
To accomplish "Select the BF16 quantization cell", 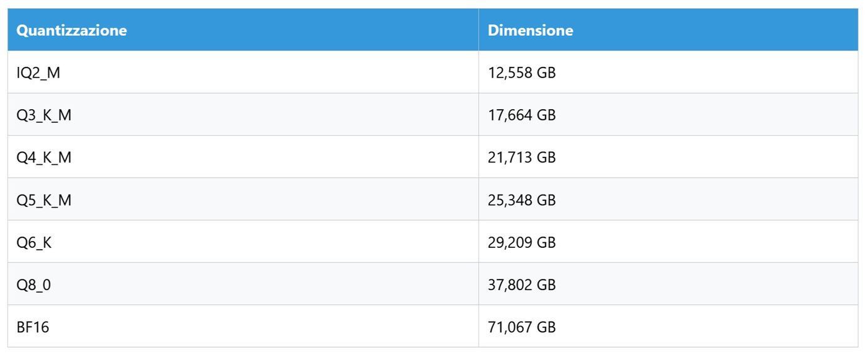I will point(243,326).
